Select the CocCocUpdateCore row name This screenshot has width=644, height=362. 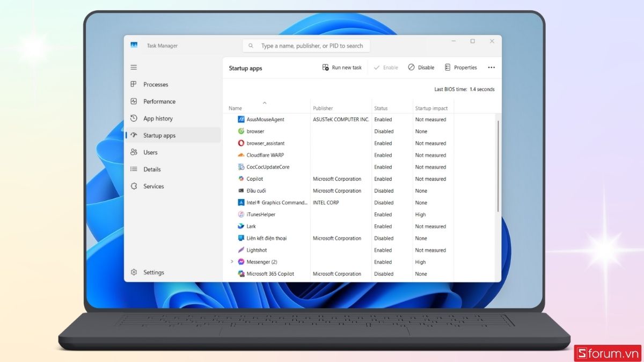coord(268,167)
